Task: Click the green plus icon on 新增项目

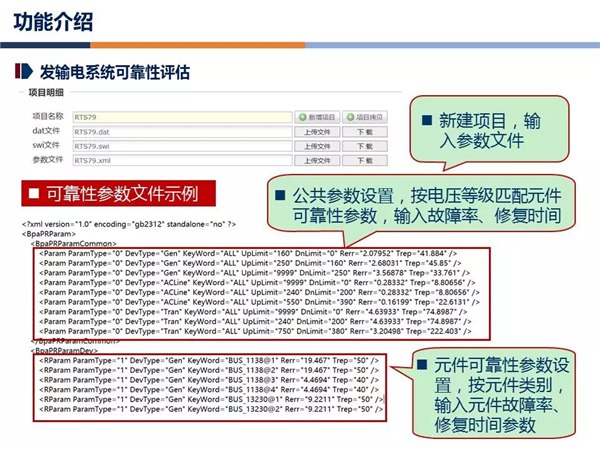Action: click(x=300, y=117)
